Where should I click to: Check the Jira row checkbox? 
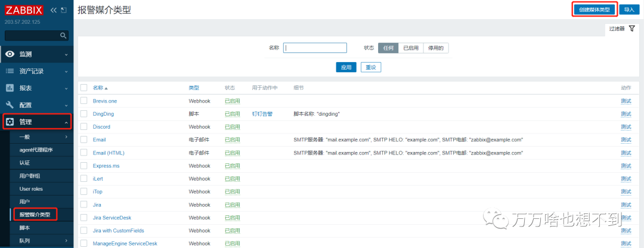click(x=84, y=204)
